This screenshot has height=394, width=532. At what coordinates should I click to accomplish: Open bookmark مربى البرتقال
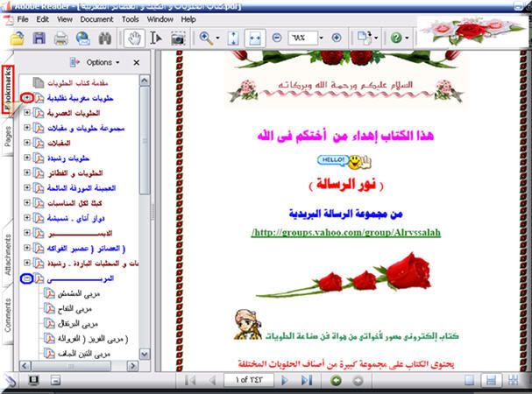click(x=78, y=324)
